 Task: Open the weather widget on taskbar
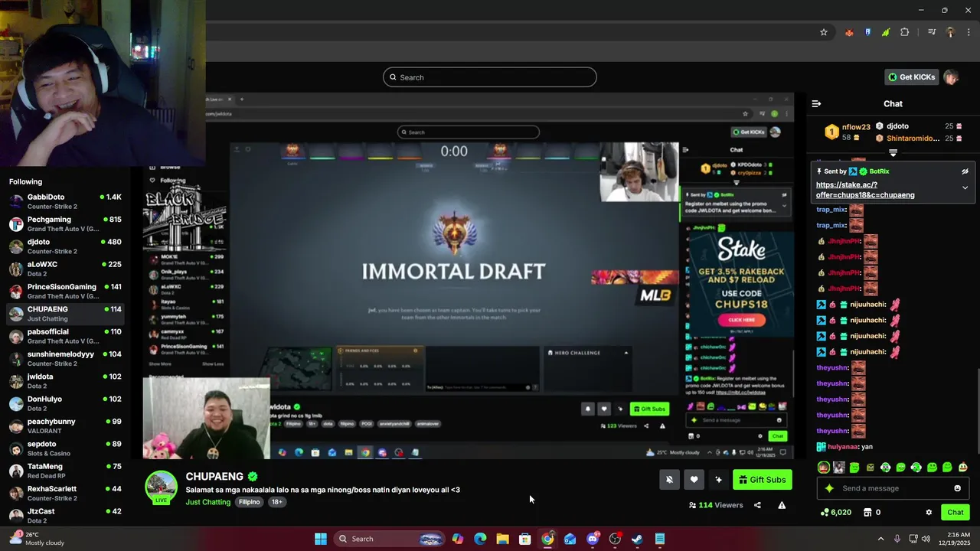click(x=37, y=539)
